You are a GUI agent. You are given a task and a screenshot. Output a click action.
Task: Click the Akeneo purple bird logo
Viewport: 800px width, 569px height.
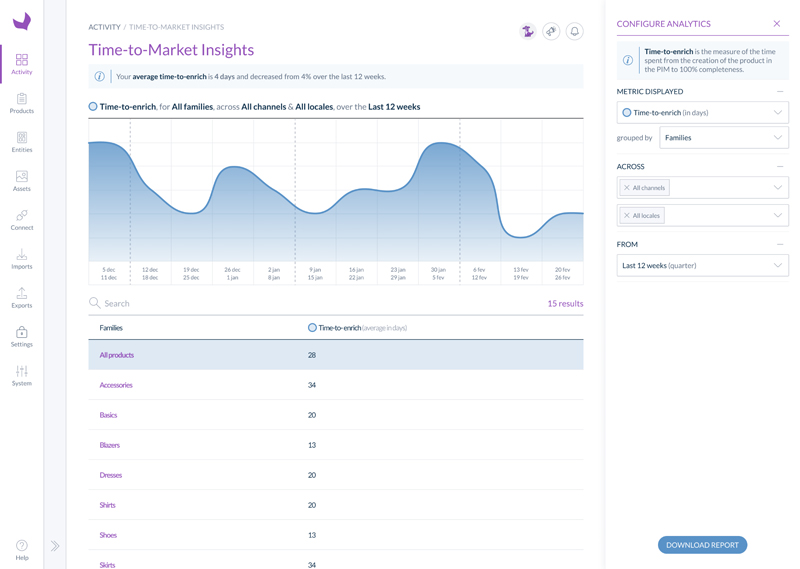(22, 21)
